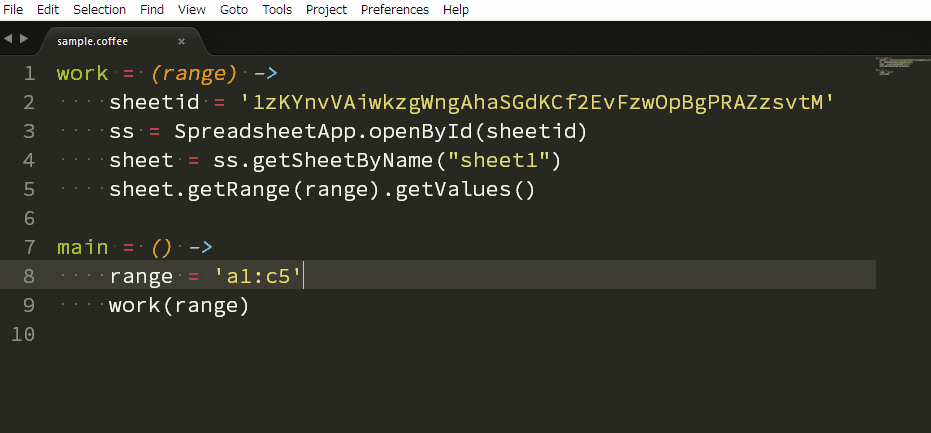Place cursor on 'work' on line 1
The height and width of the screenshot is (433, 931).
[83, 74]
